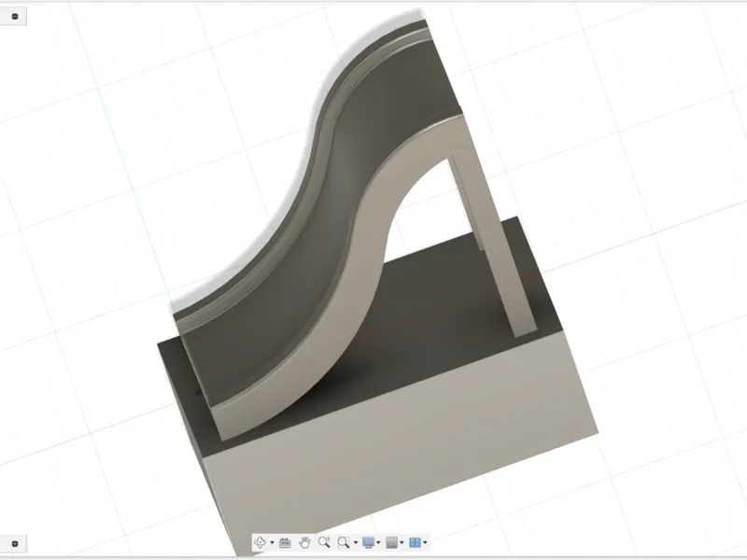The width and height of the screenshot is (747, 560).
Task: Open Display Settings monitor icon
Action: [x=368, y=542]
